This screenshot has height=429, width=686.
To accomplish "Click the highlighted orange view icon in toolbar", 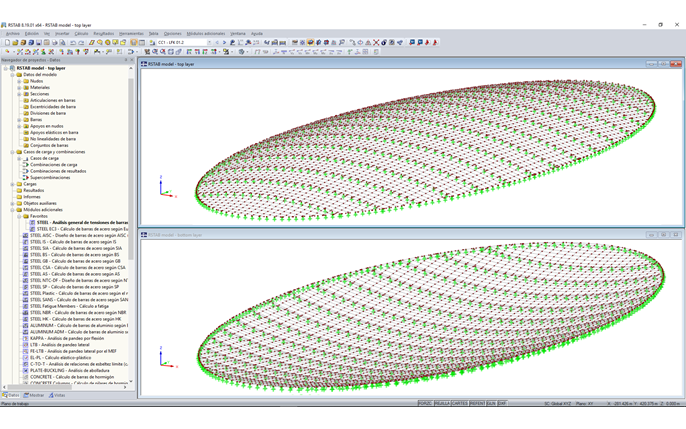I will (x=310, y=42).
